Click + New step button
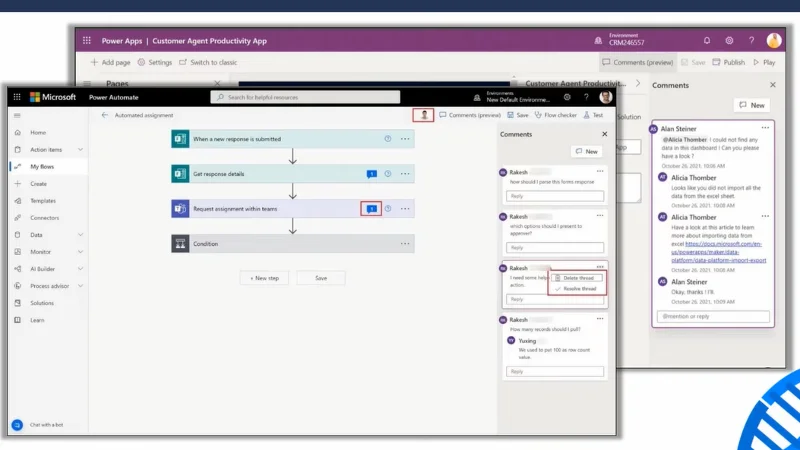The width and height of the screenshot is (800, 450). [264, 278]
